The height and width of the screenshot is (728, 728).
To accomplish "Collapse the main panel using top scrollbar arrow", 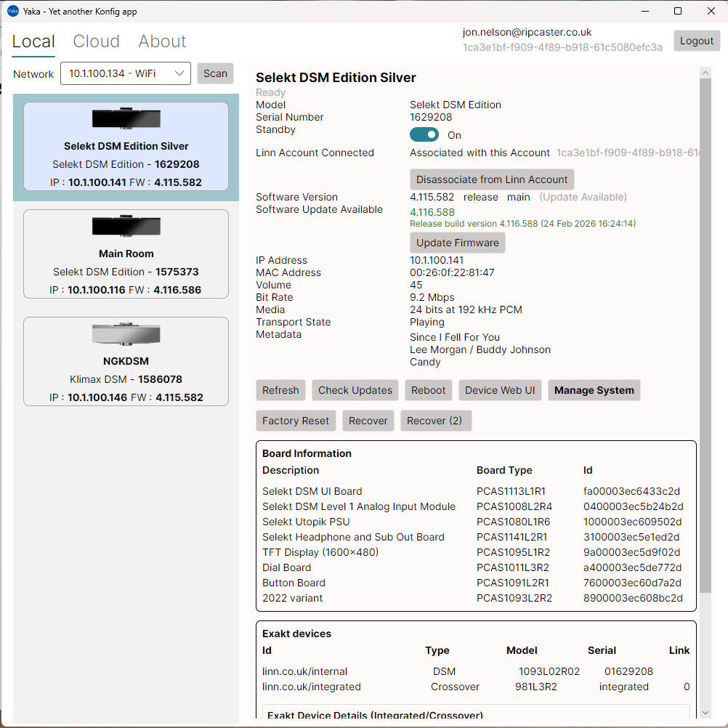I will click(x=705, y=72).
